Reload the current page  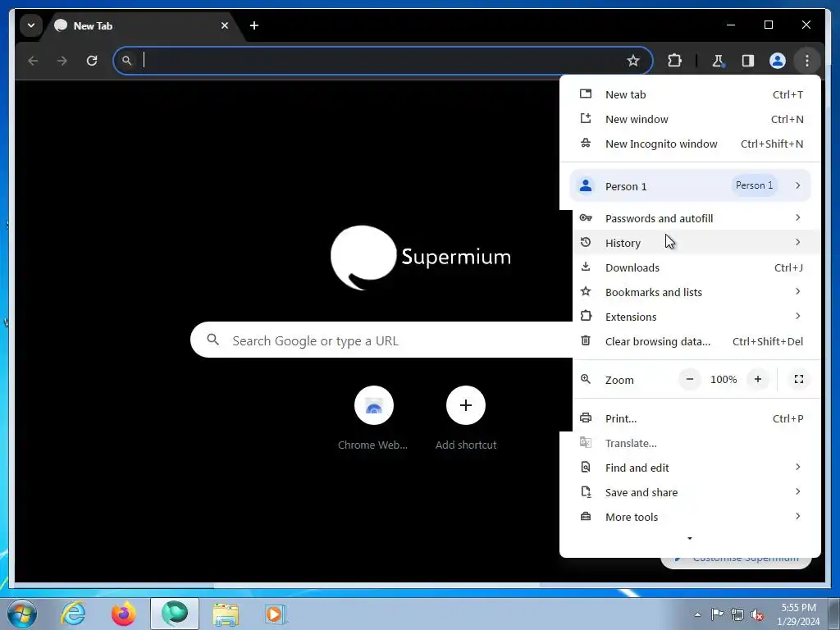(x=92, y=61)
